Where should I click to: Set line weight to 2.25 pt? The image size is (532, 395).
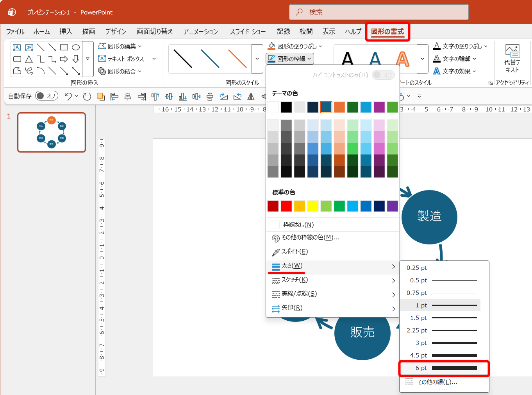click(440, 330)
